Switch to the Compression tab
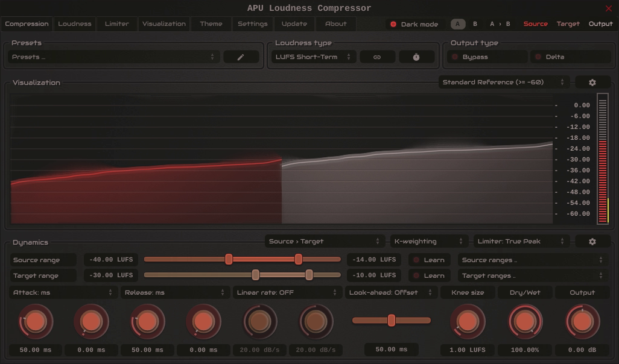619x364 pixels. [x=27, y=24]
